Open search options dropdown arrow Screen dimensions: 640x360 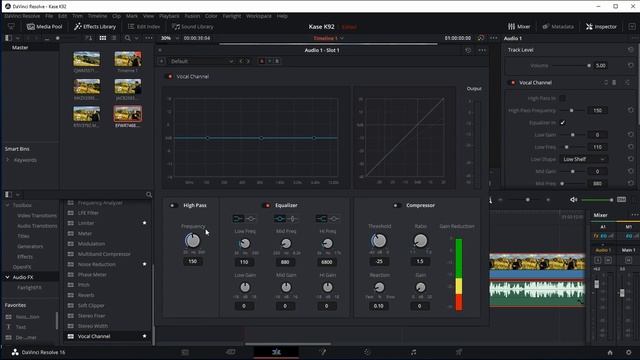click(x=136, y=38)
